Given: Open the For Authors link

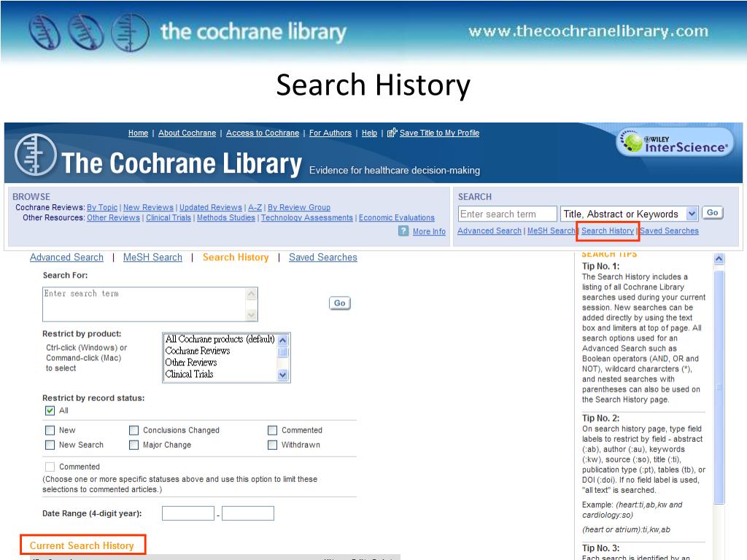Looking at the screenshot, I should 330,133.
